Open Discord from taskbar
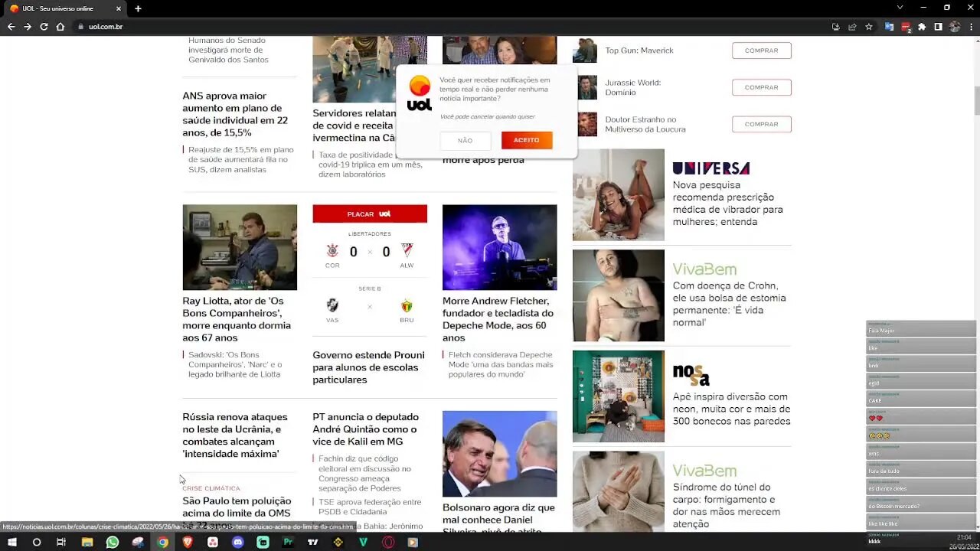The image size is (980, 551). click(238, 543)
